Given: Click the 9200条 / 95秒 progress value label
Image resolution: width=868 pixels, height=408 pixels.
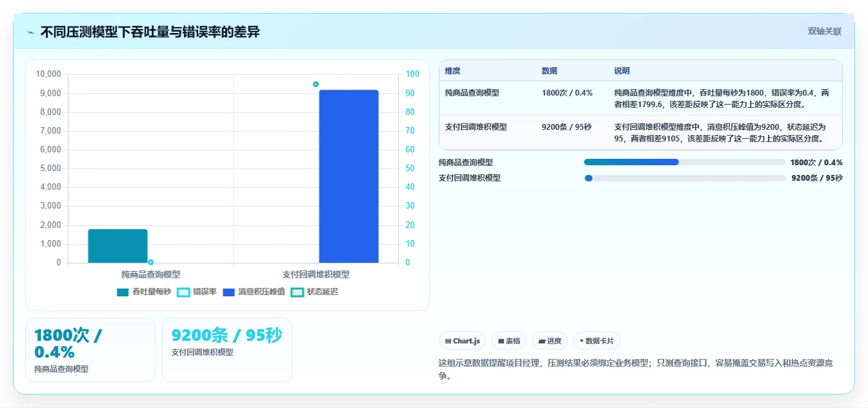Looking at the screenshot, I should point(817,178).
